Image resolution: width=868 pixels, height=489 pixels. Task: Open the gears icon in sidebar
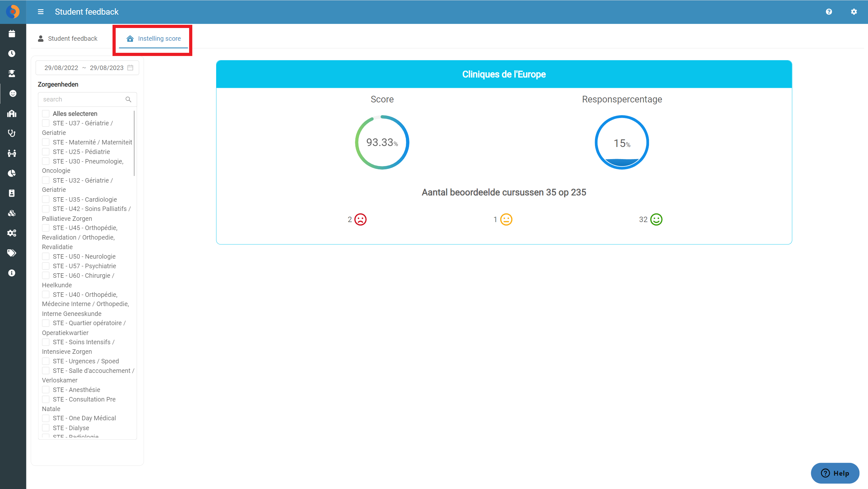pyautogui.click(x=12, y=233)
